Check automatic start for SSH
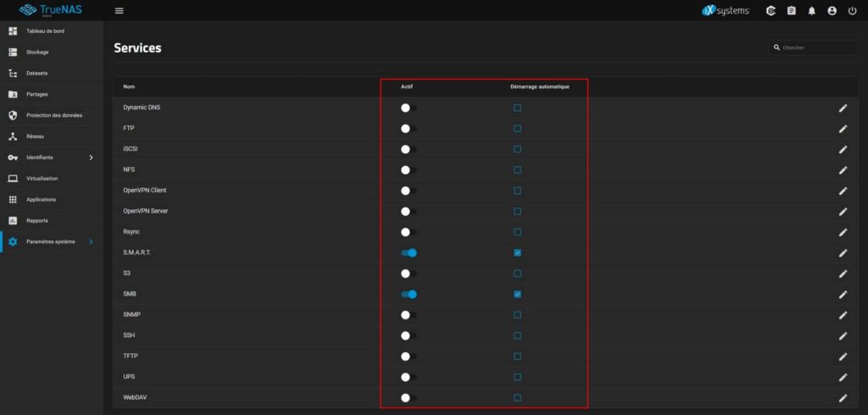 pyautogui.click(x=517, y=335)
